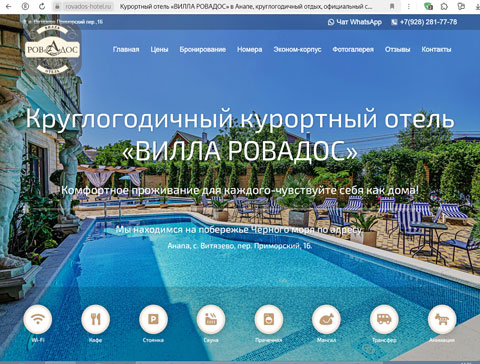Click the Круглогодичный курортный отель heading
This screenshot has width=480, height=364.
[x=240, y=119]
